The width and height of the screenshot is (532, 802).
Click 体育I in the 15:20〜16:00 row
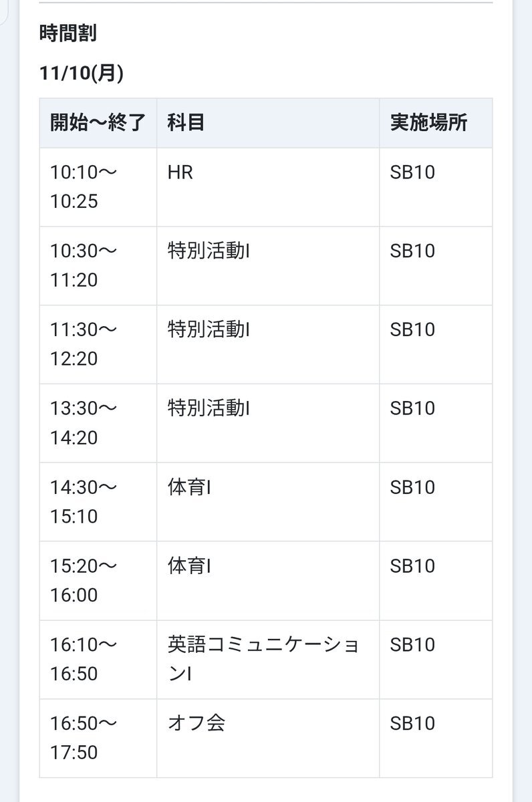click(190, 566)
